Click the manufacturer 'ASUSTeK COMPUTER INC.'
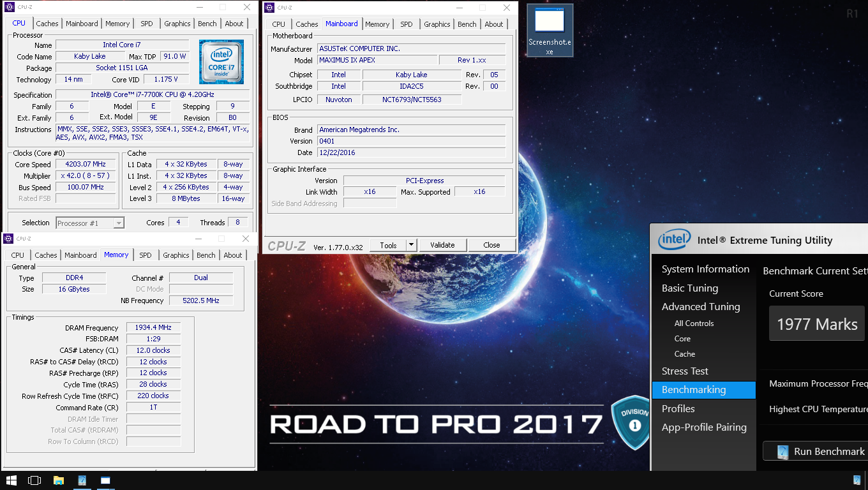This screenshot has height=490, width=868. (412, 49)
